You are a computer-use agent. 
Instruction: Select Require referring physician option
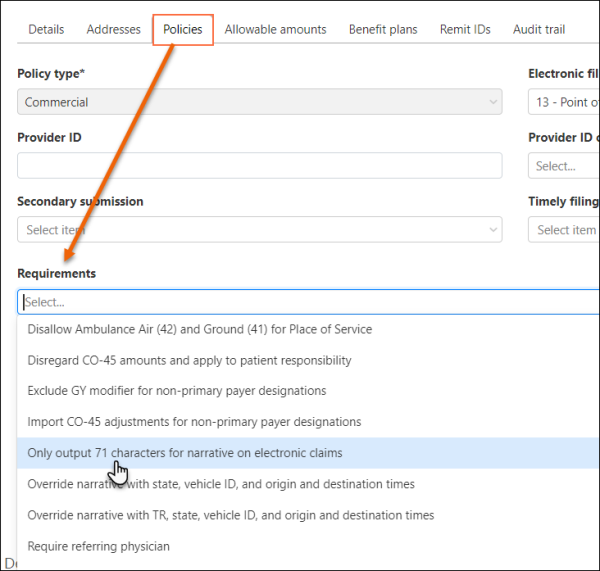99,546
